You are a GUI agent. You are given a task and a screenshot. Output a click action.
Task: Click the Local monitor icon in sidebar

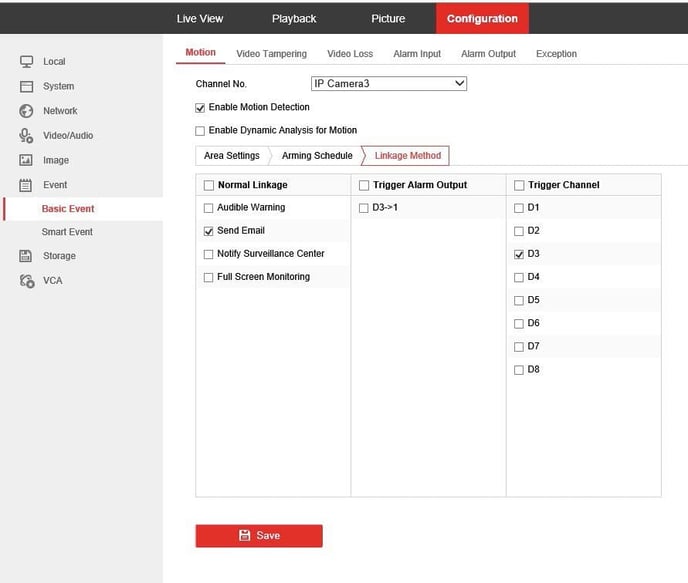point(27,62)
